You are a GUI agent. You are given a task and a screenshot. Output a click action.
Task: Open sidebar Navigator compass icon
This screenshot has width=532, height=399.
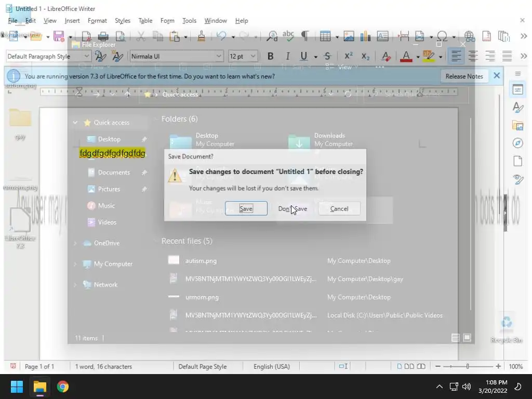pyautogui.click(x=518, y=143)
